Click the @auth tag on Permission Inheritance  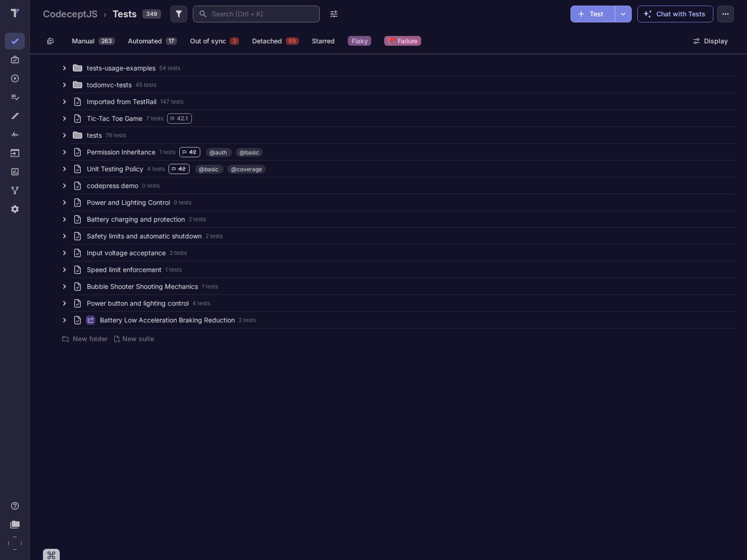coord(218,153)
